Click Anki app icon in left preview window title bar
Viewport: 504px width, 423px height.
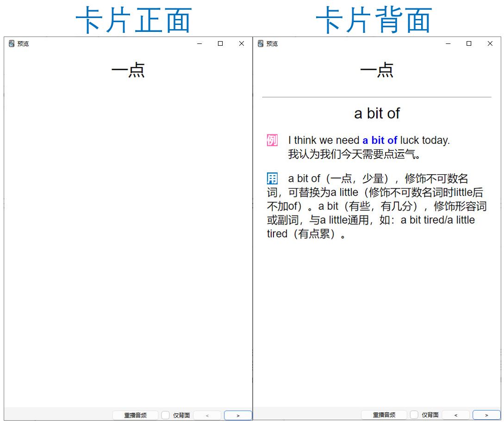tap(12, 43)
